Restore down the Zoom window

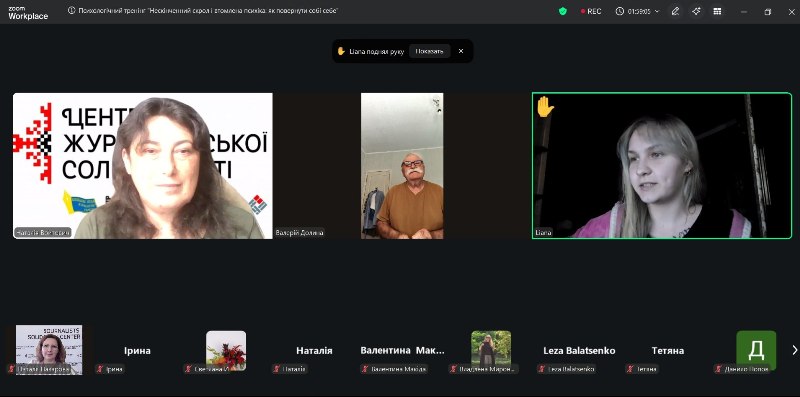768,12
